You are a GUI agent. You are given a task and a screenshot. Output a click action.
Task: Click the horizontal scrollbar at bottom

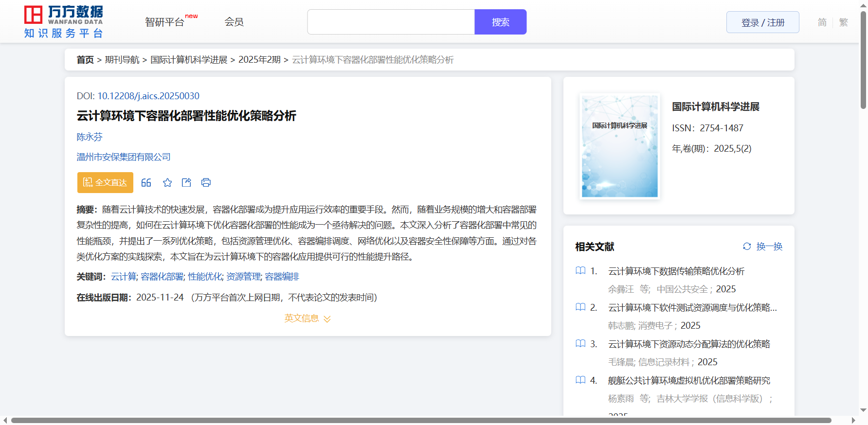421,421
